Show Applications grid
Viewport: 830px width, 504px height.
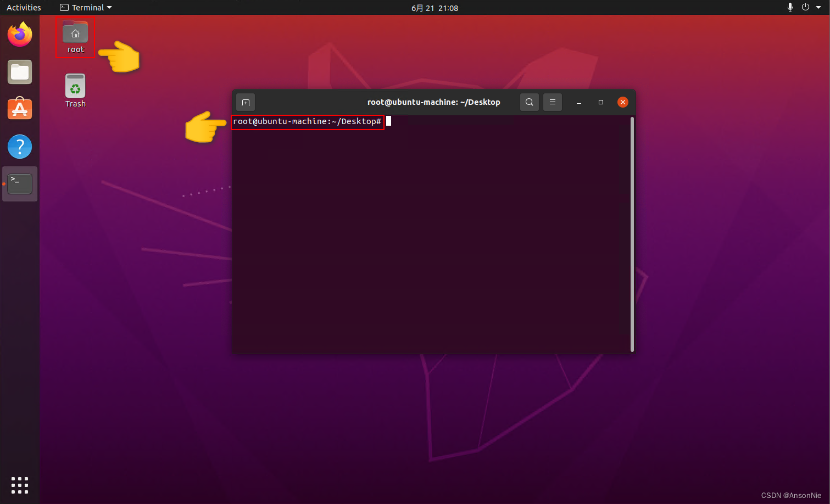click(20, 485)
